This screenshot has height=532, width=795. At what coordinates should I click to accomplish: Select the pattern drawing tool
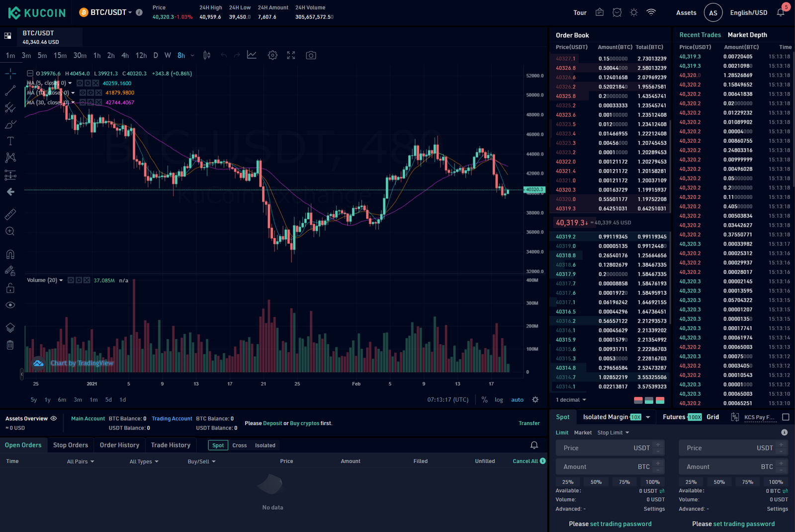pos(10,158)
